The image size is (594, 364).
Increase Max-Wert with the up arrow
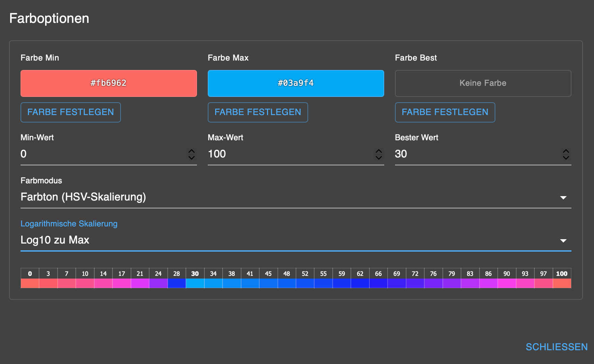point(379,151)
